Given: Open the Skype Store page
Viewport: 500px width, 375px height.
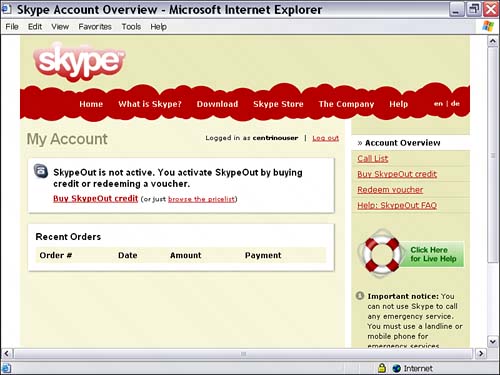Looking at the screenshot, I should [278, 104].
